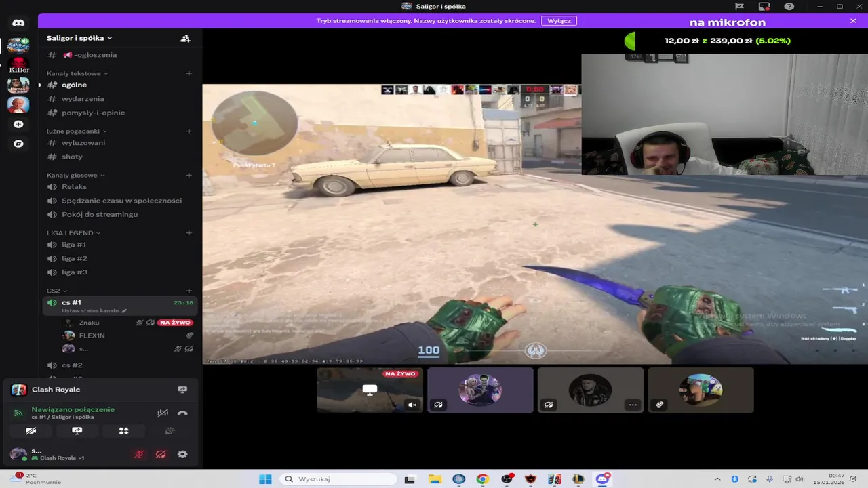The width and height of the screenshot is (868, 488).
Task: Open the Clash Royale activity screen-share icon
Action: [x=182, y=390]
